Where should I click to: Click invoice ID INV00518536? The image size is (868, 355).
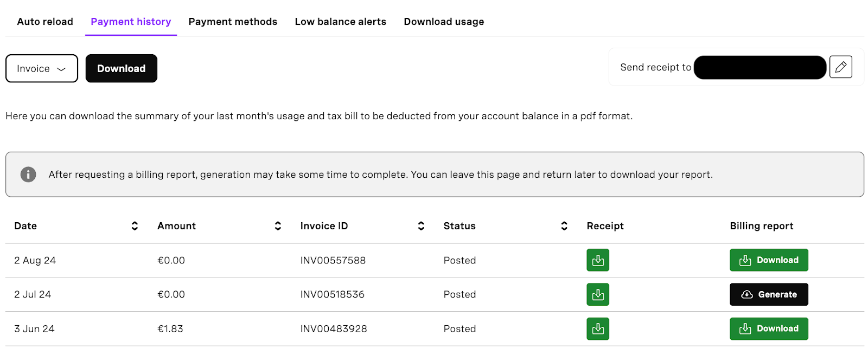click(x=333, y=294)
